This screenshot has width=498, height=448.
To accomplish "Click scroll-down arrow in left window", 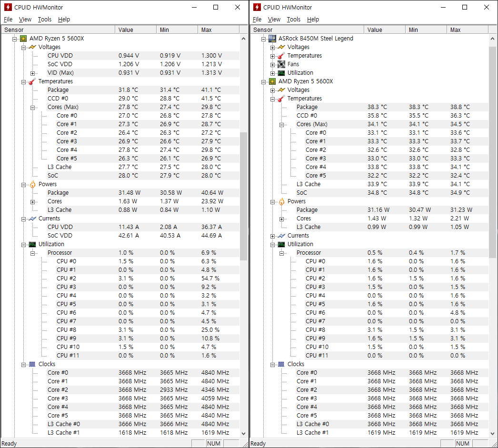I will [244, 433].
